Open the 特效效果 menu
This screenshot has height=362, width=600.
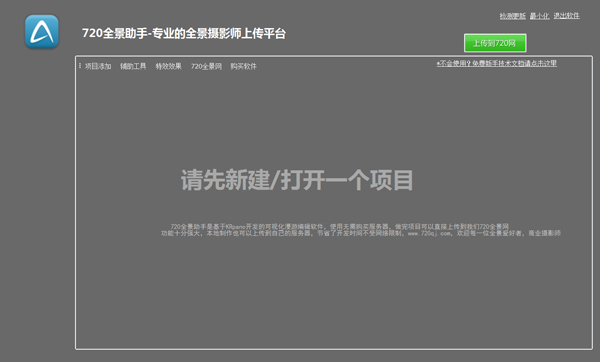(168, 67)
